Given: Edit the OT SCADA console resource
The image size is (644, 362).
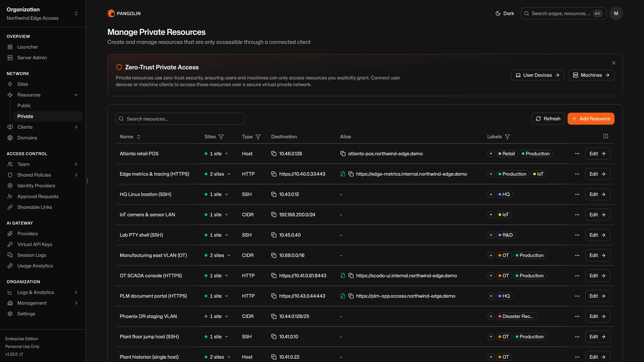Looking at the screenshot, I should point(598,276).
